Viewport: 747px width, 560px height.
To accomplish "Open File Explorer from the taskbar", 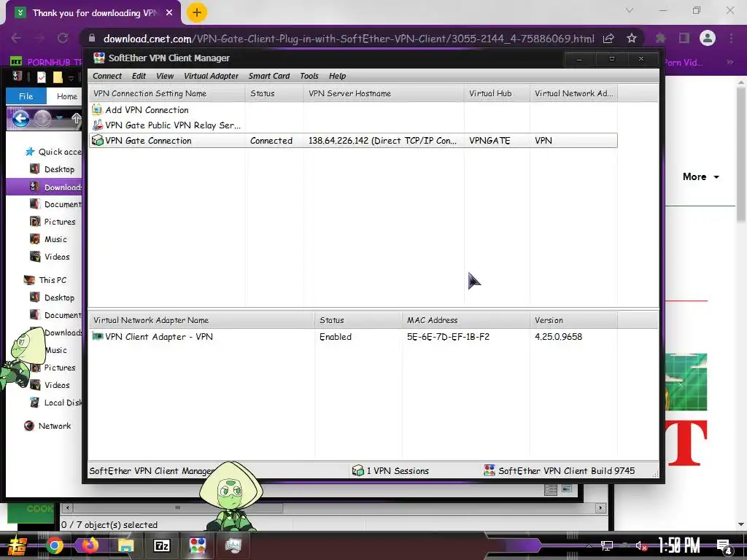I will pos(125,545).
